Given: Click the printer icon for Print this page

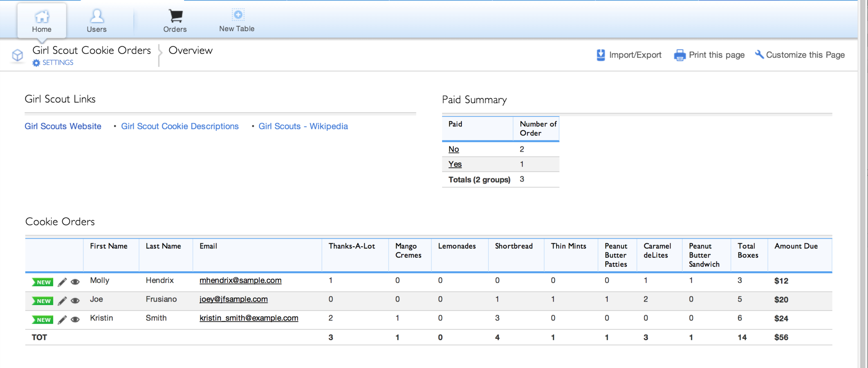Looking at the screenshot, I should point(680,55).
